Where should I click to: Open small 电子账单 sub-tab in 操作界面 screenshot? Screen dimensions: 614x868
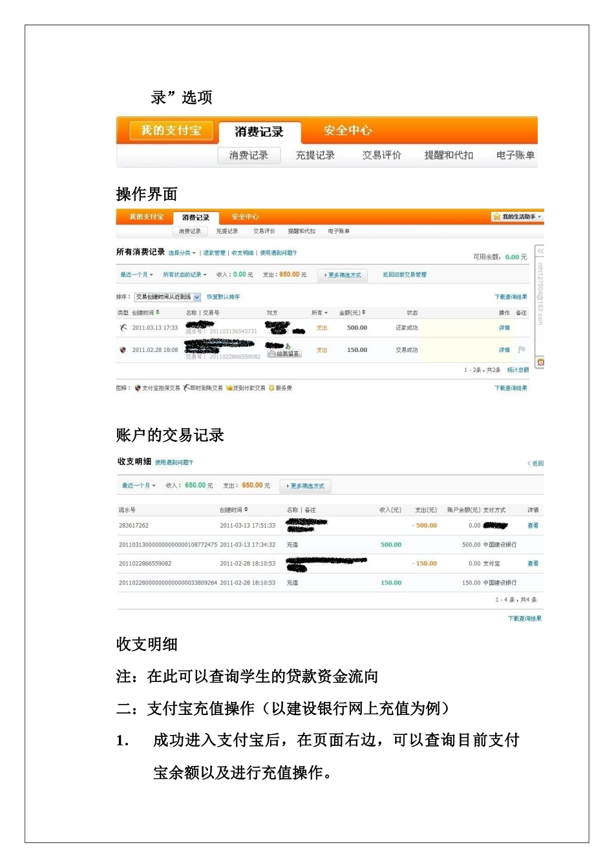tap(339, 231)
